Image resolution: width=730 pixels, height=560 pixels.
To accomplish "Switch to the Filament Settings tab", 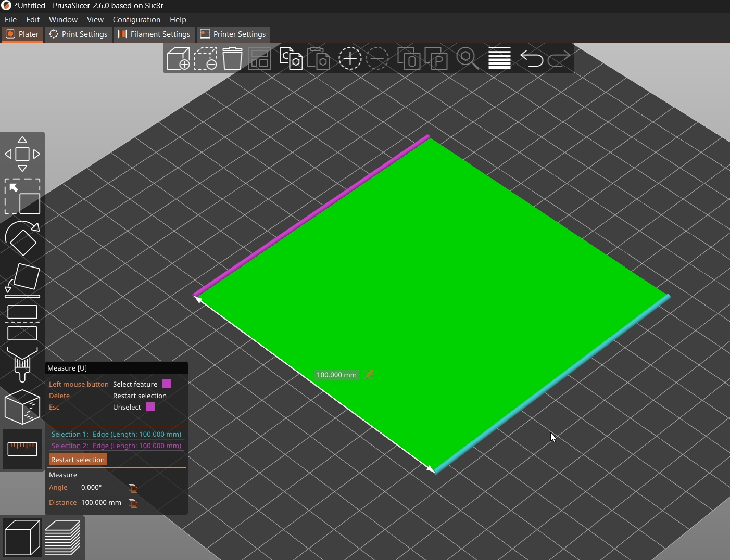I will 154,34.
